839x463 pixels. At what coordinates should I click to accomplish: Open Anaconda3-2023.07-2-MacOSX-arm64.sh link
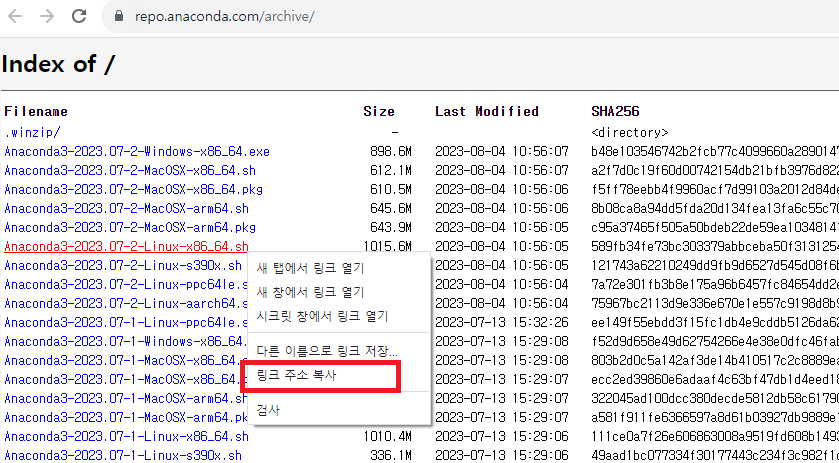click(x=126, y=208)
